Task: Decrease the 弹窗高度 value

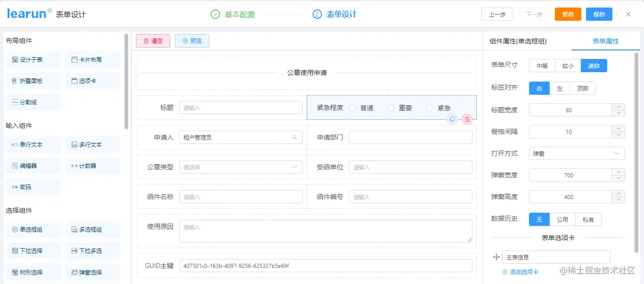Action: pos(618,200)
